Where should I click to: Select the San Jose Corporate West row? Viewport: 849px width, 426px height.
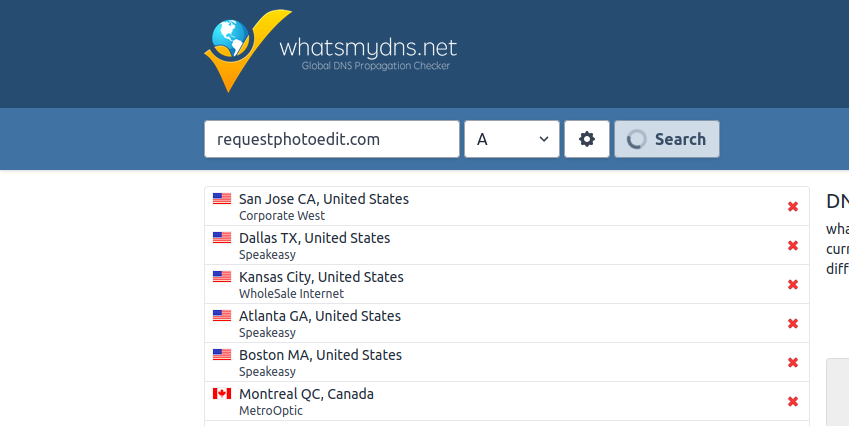(x=507, y=206)
